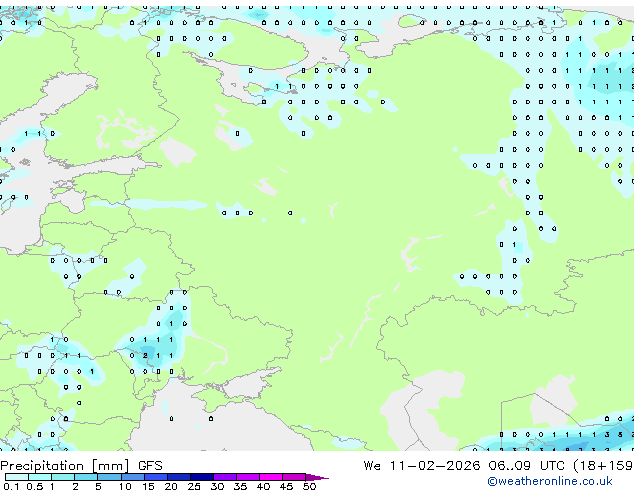Screen dimensions: 634x490
Task: Pick the 10–15 mm legend color swatch
Action: pyautogui.click(x=132, y=477)
